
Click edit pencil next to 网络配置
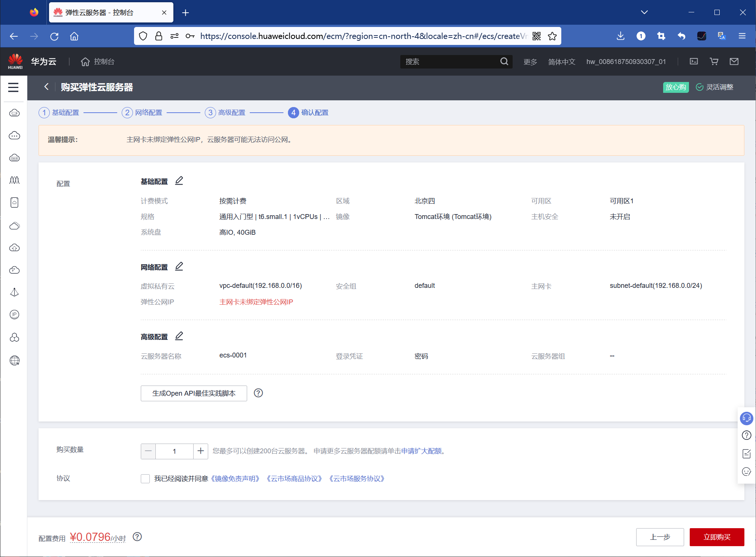(179, 267)
